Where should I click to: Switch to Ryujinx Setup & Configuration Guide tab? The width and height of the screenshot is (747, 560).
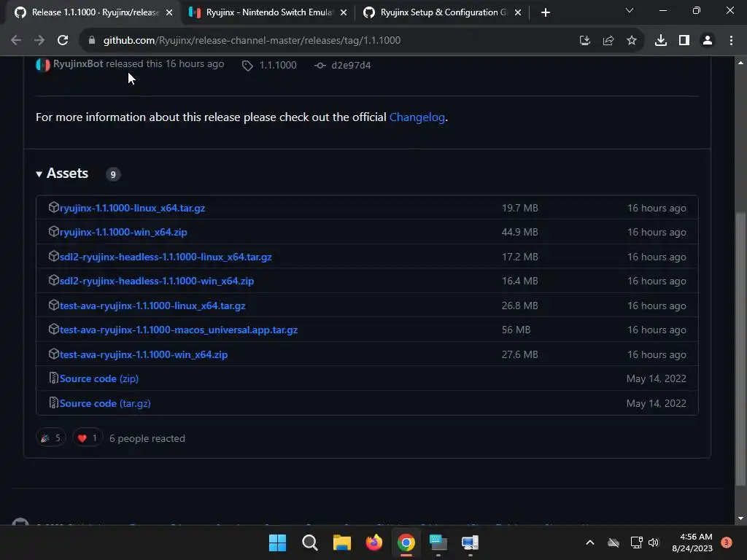[443, 12]
